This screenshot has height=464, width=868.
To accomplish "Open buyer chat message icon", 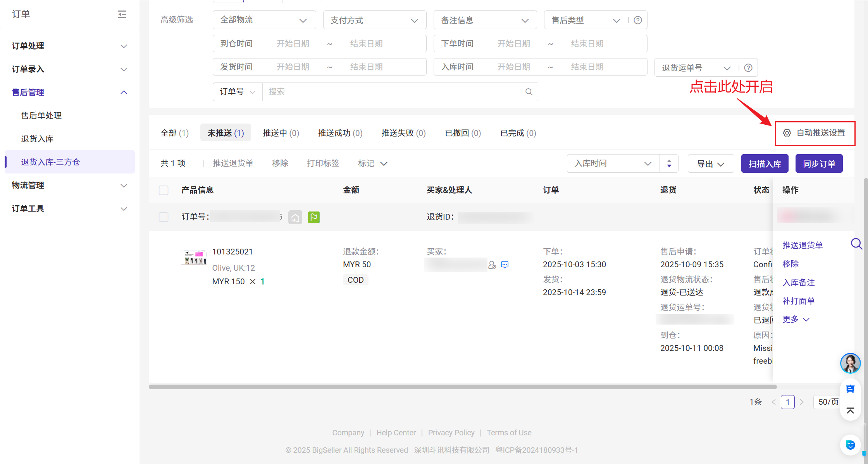I will [505, 265].
